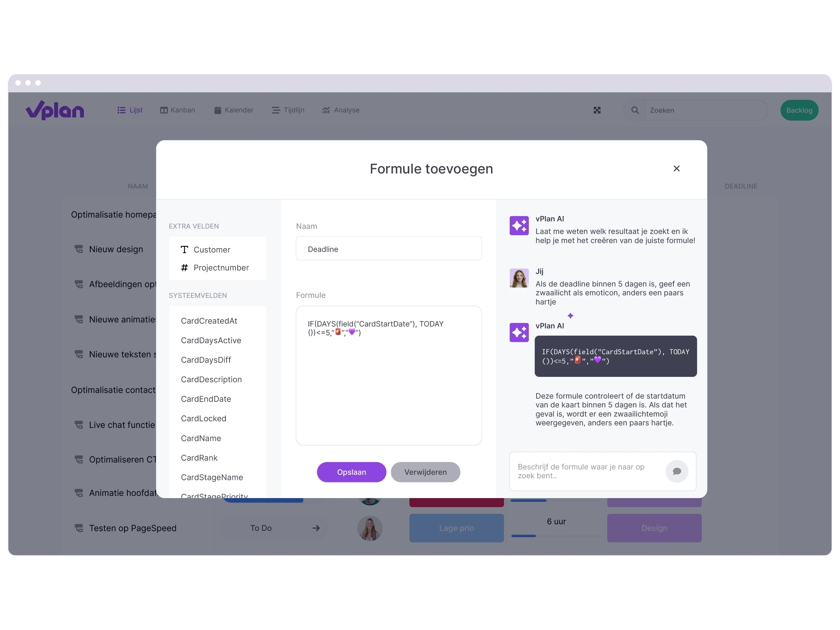Click the search magnifier icon
This screenshot has height=630, width=840.
tap(633, 110)
